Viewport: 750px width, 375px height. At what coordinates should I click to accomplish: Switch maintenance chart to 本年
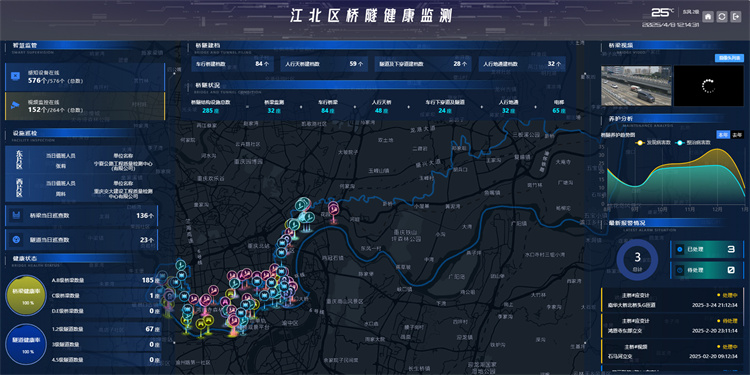(x=722, y=135)
